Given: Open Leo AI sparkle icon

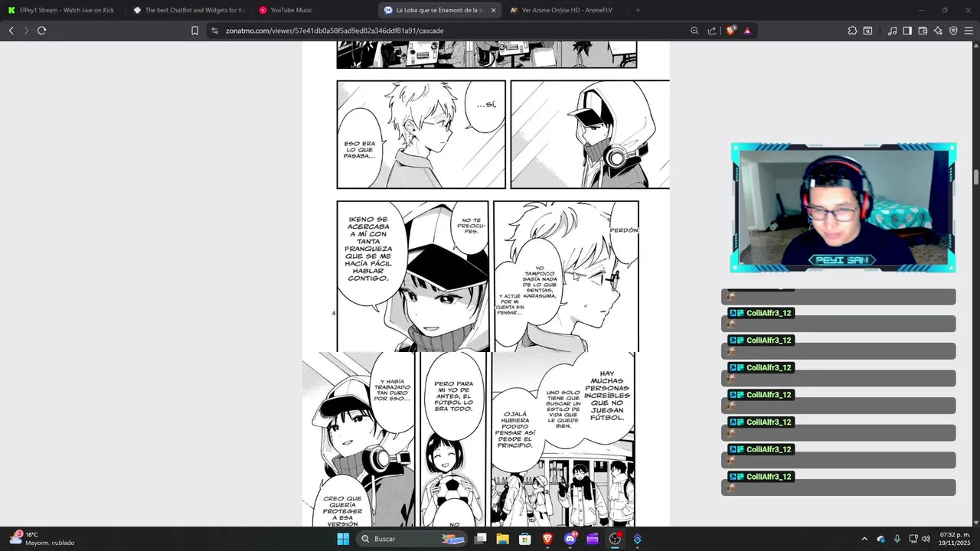Looking at the screenshot, I should (938, 31).
